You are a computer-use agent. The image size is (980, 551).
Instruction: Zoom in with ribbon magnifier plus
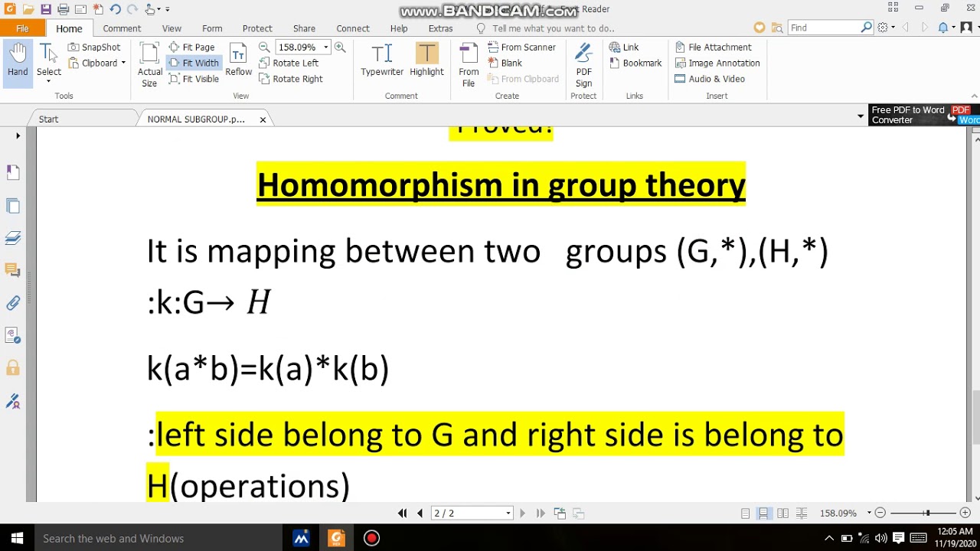pos(340,47)
